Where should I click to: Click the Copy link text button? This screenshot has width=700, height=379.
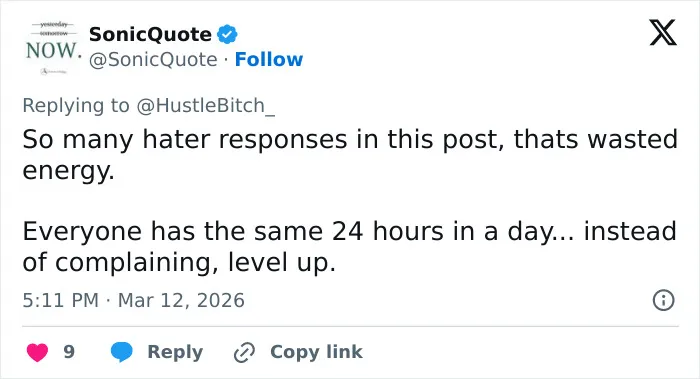coord(316,352)
